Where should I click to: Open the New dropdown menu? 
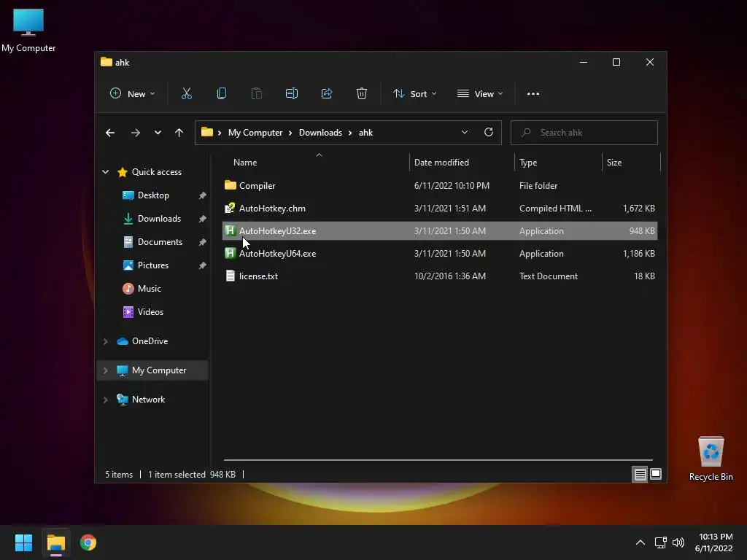click(133, 94)
